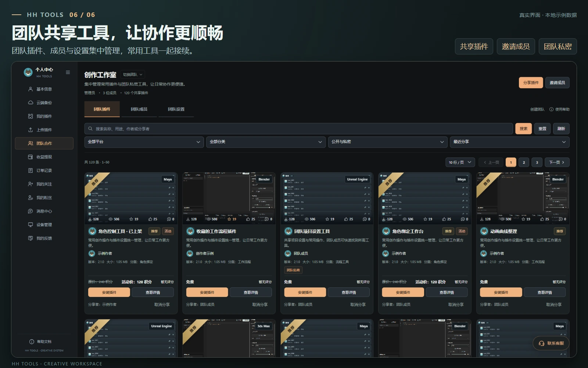This screenshot has height=368, width=588.
Task: Open 上传插件 upload page
Action: coord(44,130)
